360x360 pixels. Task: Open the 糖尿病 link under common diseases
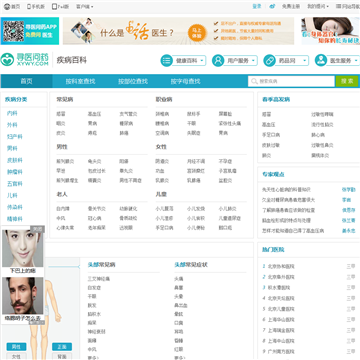126,123
